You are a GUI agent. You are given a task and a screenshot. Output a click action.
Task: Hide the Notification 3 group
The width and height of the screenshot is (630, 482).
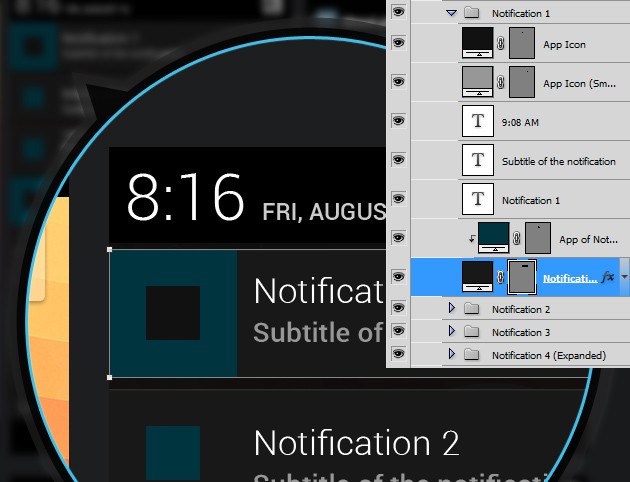[x=398, y=331]
